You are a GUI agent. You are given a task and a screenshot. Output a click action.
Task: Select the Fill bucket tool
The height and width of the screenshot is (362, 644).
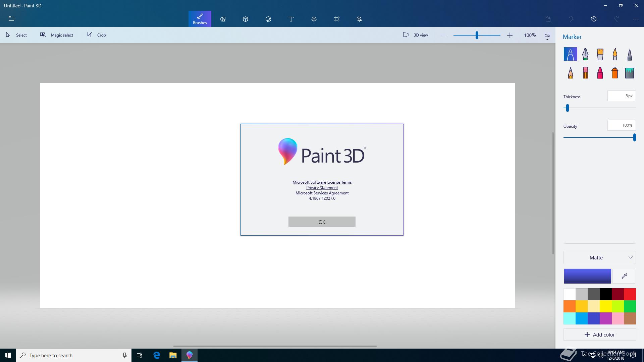pyautogui.click(x=630, y=72)
